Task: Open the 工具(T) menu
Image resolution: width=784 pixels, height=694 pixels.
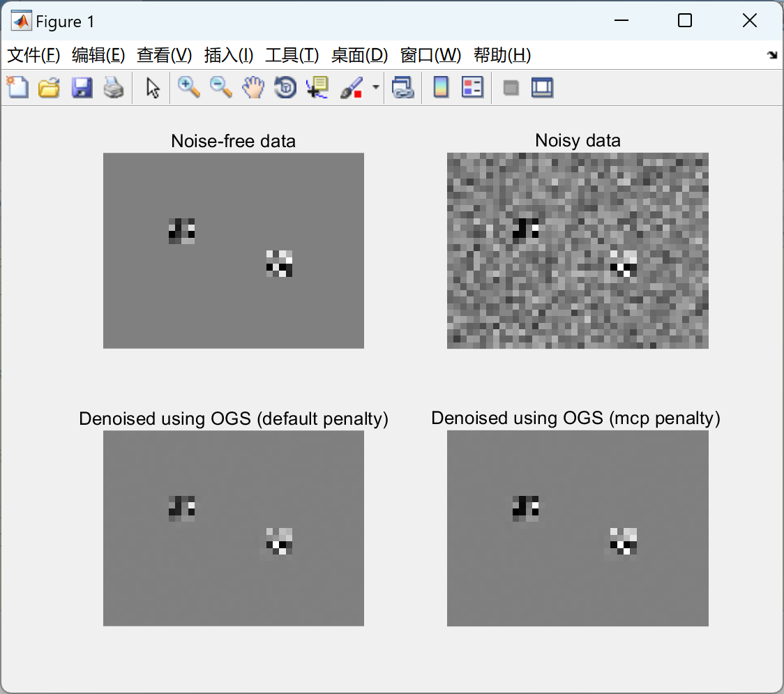Action: tap(292, 55)
